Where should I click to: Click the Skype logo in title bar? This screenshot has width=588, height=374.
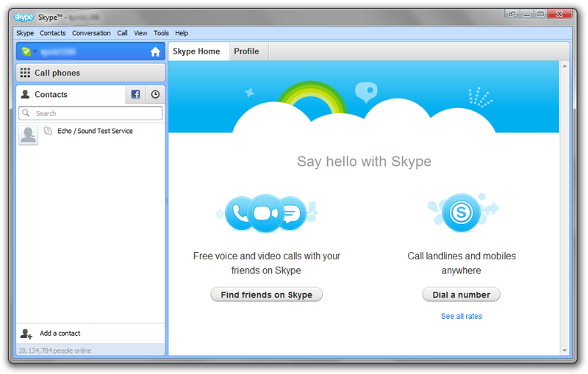click(24, 17)
